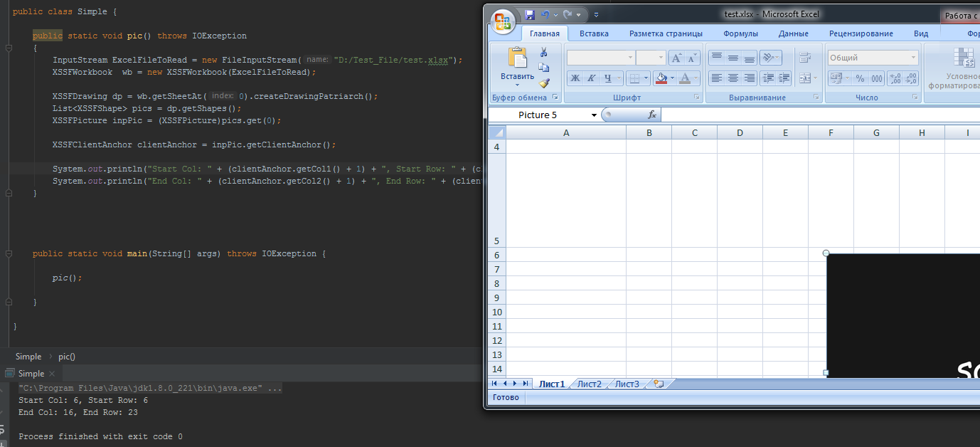Click the increase font size icon
The width and height of the screenshot is (980, 447).
tap(677, 58)
